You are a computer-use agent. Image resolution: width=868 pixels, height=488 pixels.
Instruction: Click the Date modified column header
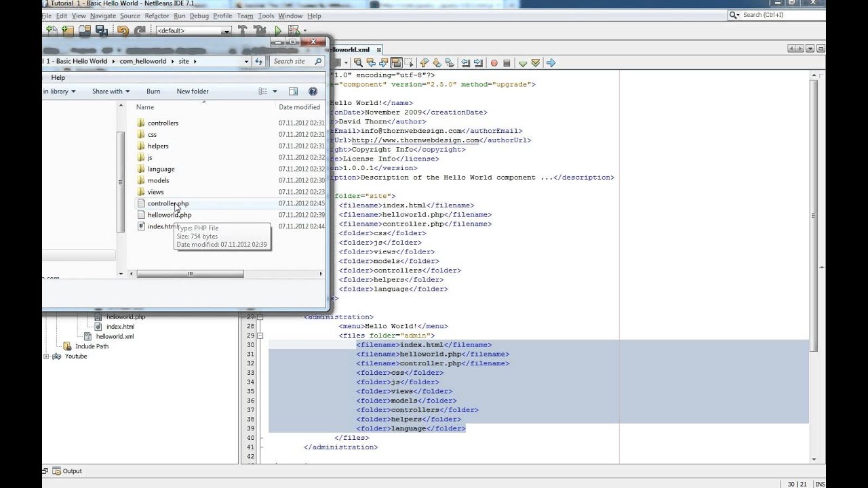pos(299,107)
